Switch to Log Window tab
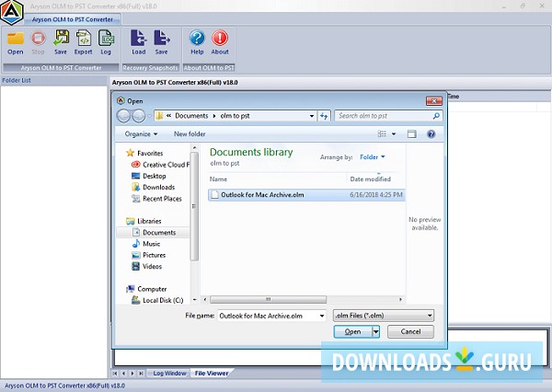552x392 pixels. (x=169, y=373)
